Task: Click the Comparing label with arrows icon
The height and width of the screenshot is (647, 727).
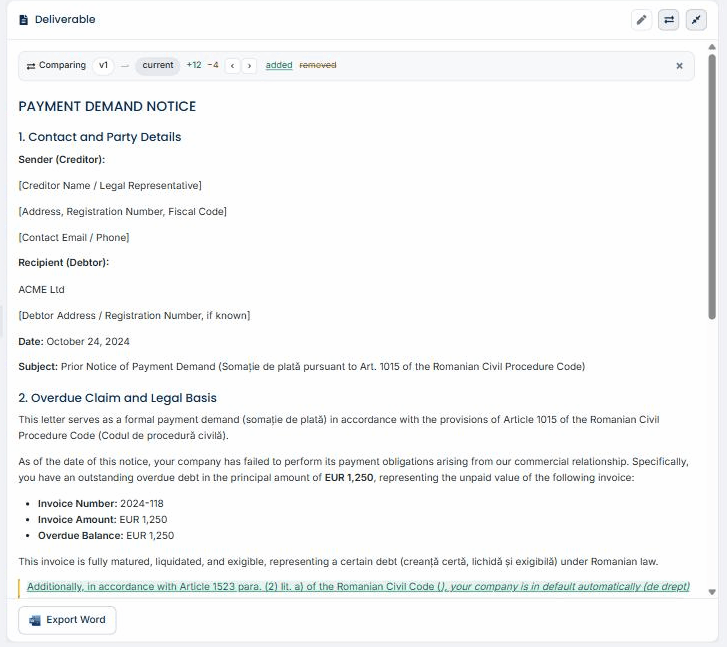Action: 56,65
